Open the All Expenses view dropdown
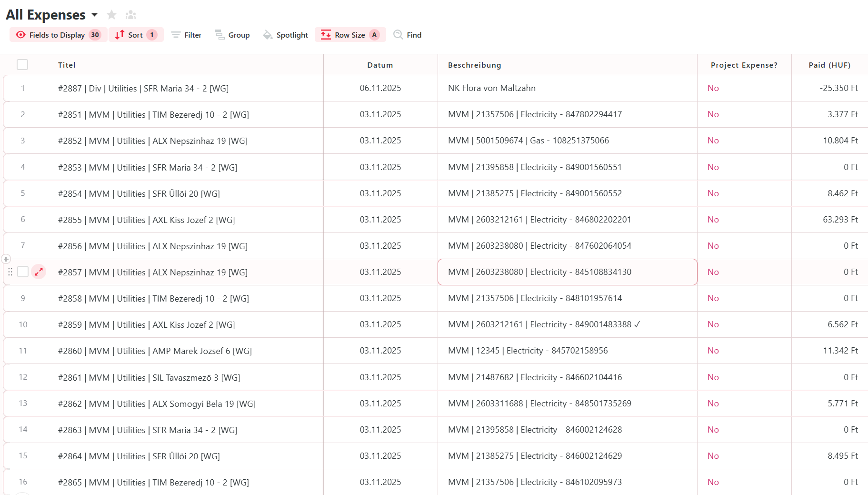868x495 pixels. coord(95,15)
